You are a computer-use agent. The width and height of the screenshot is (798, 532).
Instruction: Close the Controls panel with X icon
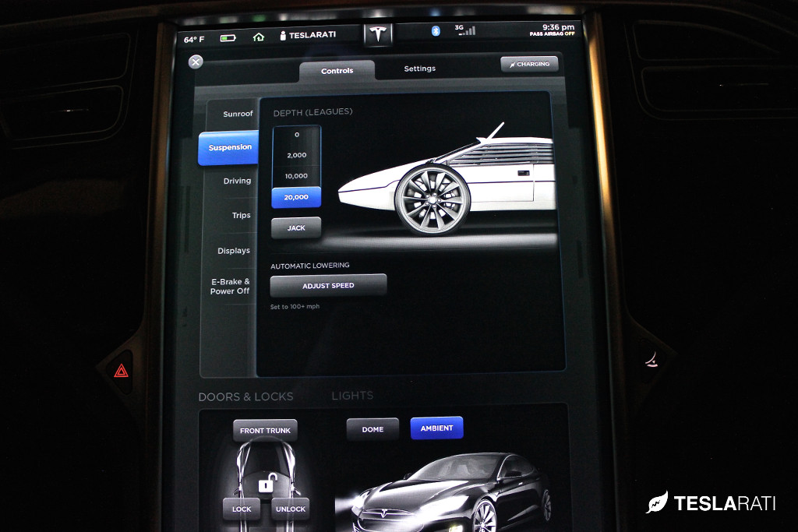(x=196, y=62)
